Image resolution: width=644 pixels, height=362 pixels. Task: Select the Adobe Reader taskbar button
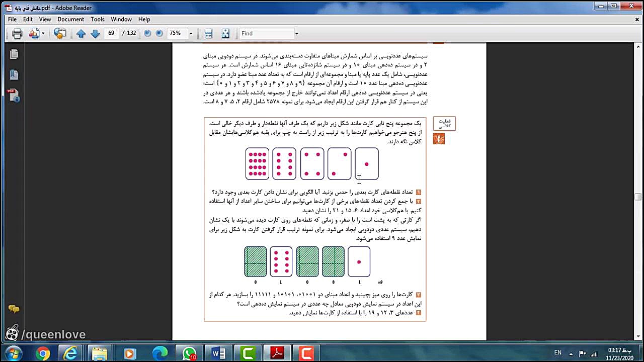coord(278,354)
